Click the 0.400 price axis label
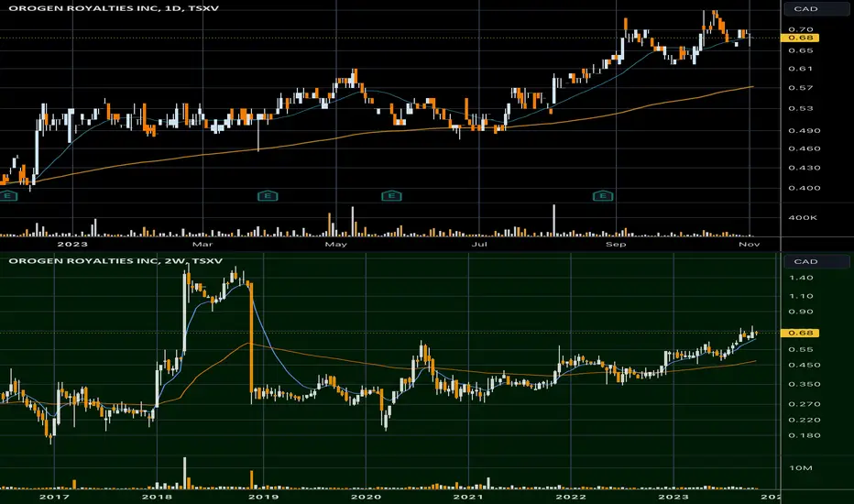Image resolution: width=854 pixels, height=504 pixels. point(804,188)
